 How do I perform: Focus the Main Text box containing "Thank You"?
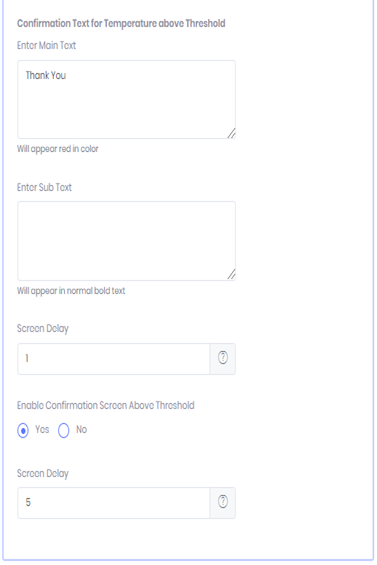click(127, 99)
